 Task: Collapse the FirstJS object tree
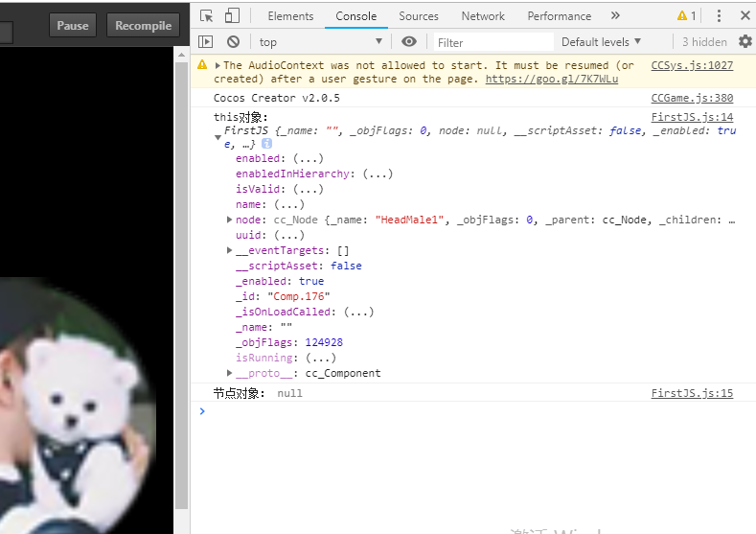pos(218,137)
